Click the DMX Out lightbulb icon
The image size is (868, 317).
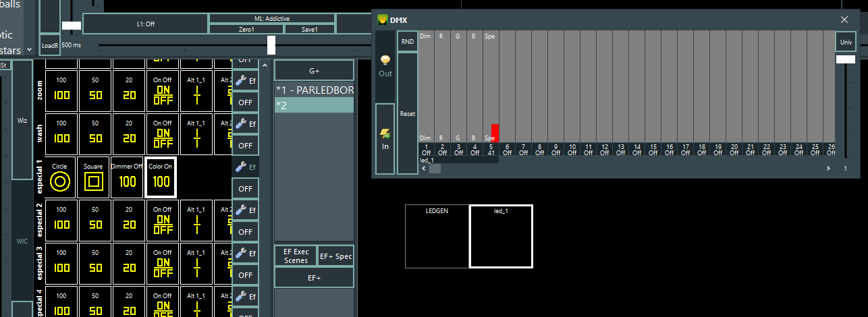(x=385, y=62)
